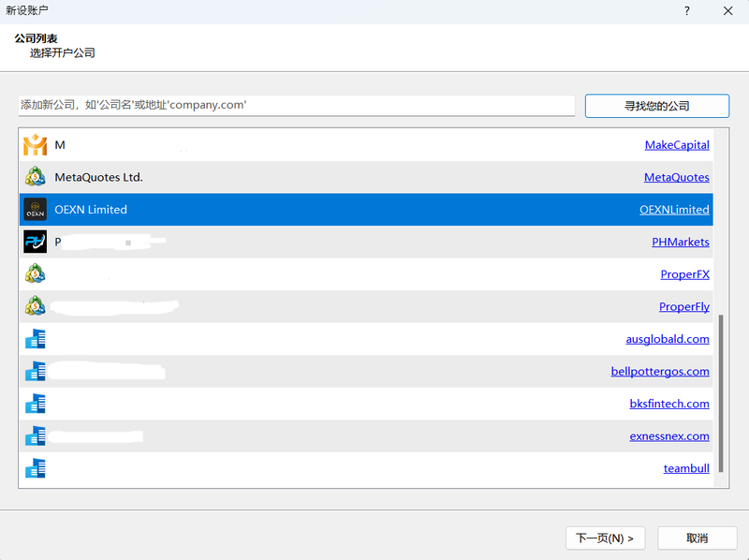The width and height of the screenshot is (749, 560).
Task: Click the MakeCapital company logo icon
Action: pyautogui.click(x=36, y=145)
